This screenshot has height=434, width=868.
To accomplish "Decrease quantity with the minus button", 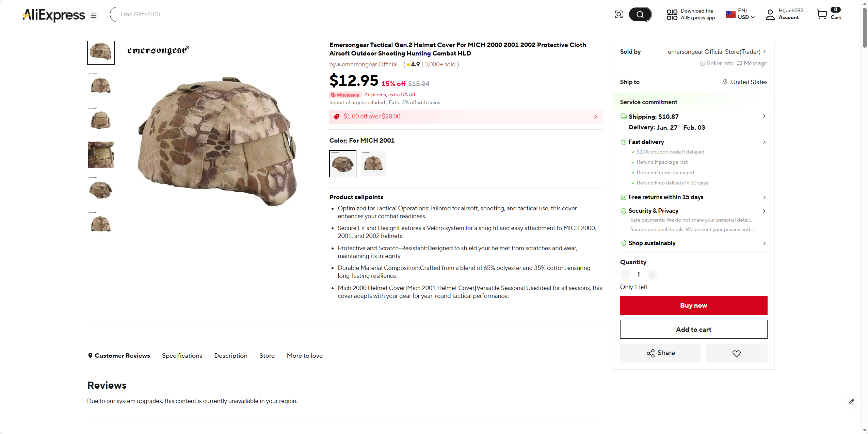I will click(625, 274).
